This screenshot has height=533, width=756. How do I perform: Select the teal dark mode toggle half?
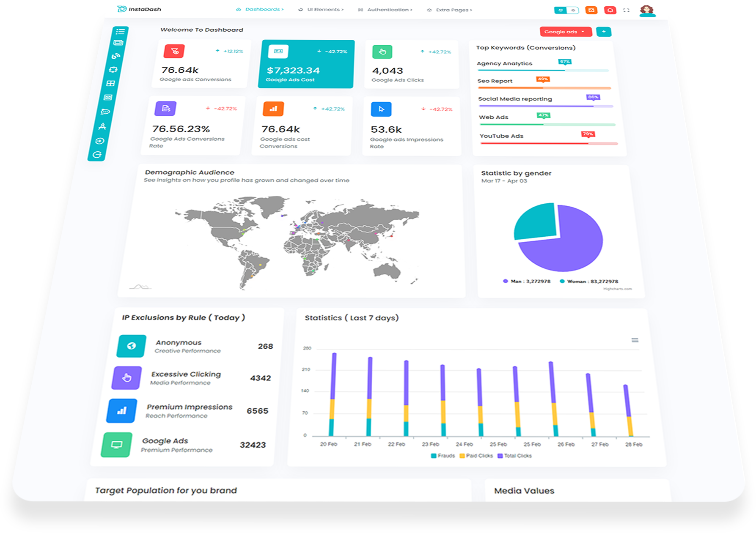point(561,10)
